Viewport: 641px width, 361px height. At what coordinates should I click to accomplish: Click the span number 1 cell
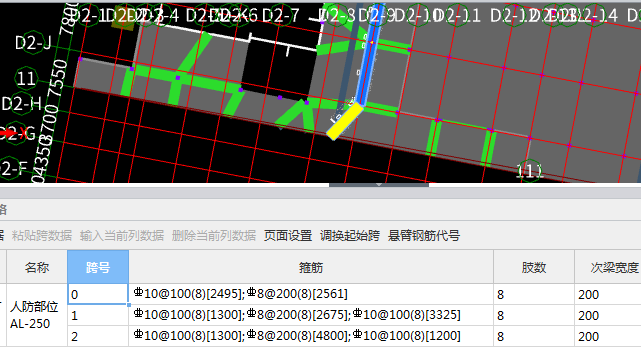pyautogui.click(x=98, y=316)
